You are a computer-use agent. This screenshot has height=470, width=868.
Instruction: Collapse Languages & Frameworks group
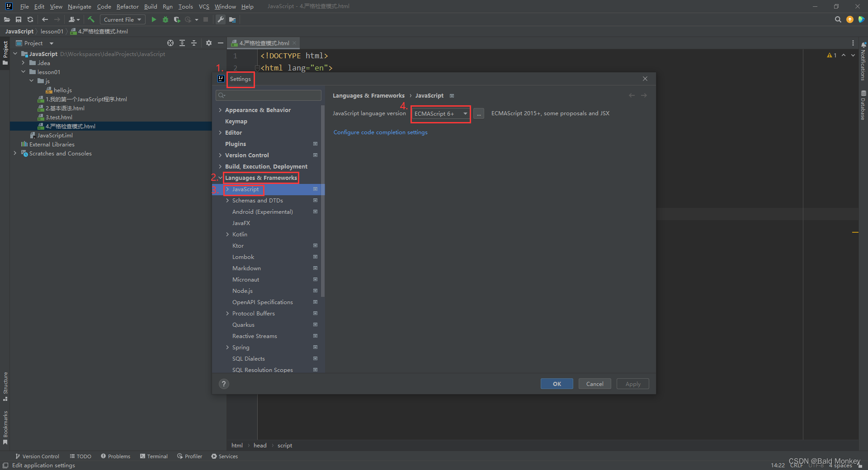(x=220, y=178)
